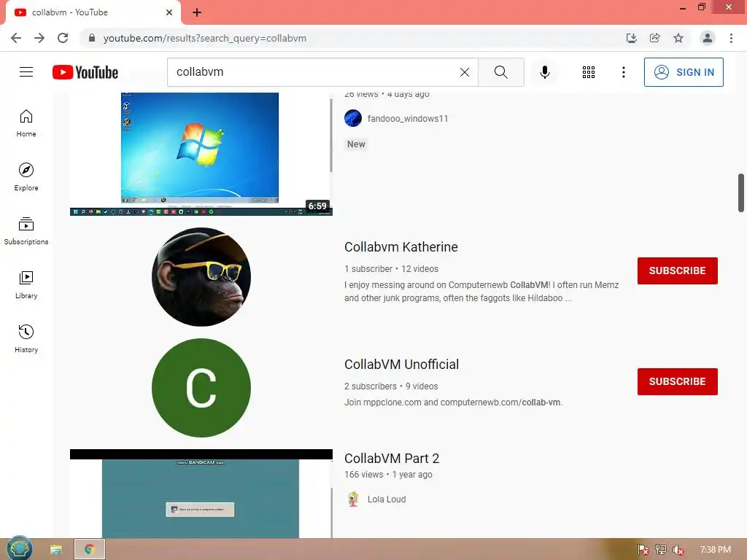Go back with the browser back arrow
The image size is (747, 560).
16,38
